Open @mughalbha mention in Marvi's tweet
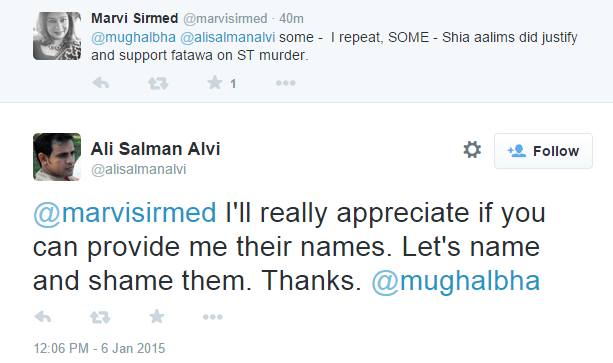 133,38
